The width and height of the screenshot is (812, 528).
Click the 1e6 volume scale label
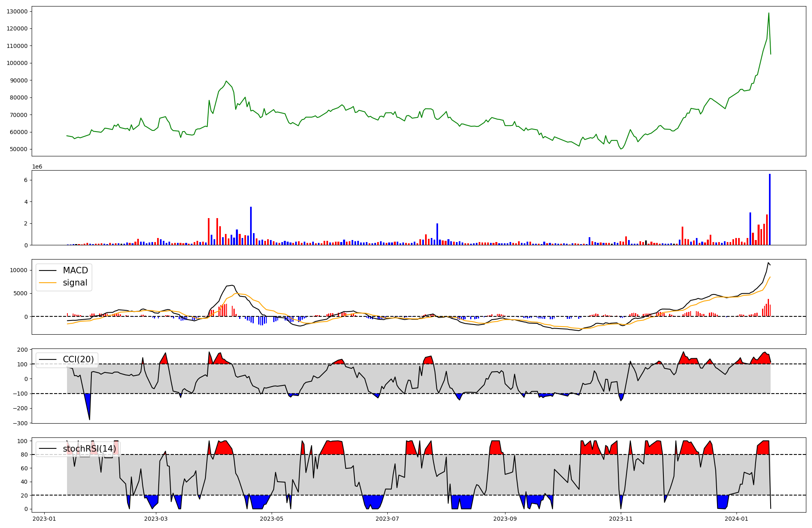(37, 167)
